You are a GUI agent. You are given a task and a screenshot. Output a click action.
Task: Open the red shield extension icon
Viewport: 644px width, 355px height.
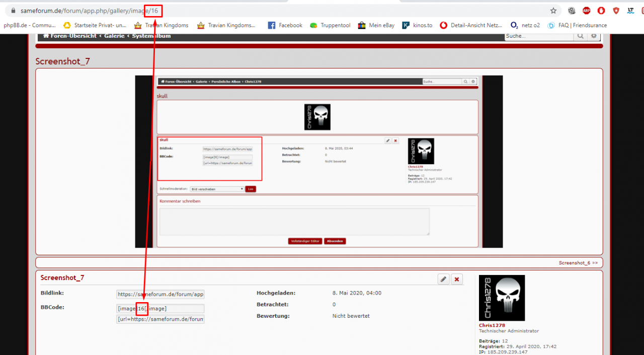point(616,11)
